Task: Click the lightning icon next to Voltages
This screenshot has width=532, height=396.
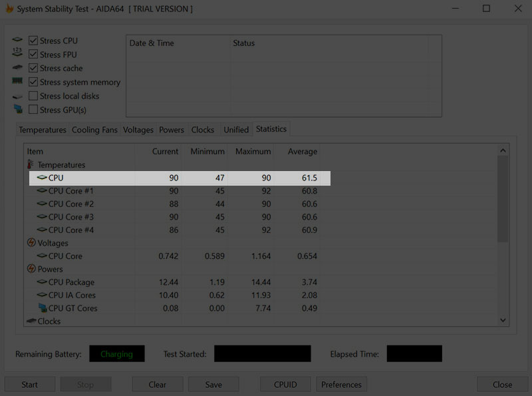Action: (31, 242)
